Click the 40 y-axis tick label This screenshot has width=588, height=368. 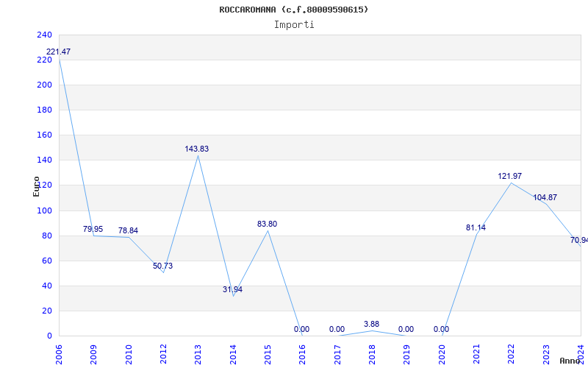pyautogui.click(x=47, y=286)
